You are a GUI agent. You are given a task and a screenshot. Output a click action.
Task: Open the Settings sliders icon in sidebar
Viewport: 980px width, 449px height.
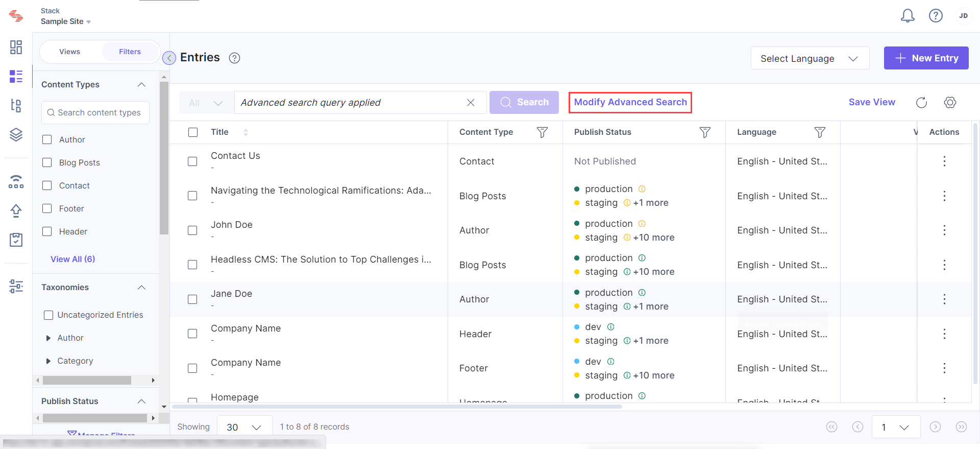click(16, 286)
